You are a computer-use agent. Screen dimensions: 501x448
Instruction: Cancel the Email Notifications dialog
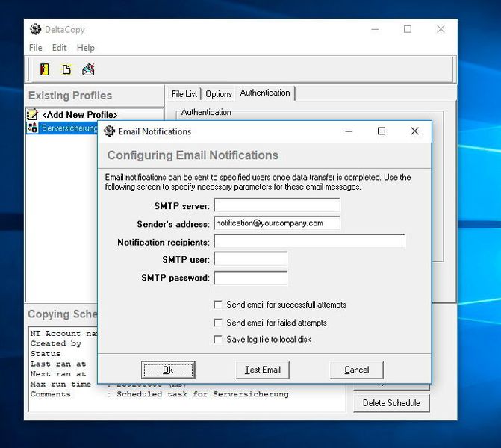[x=357, y=370]
